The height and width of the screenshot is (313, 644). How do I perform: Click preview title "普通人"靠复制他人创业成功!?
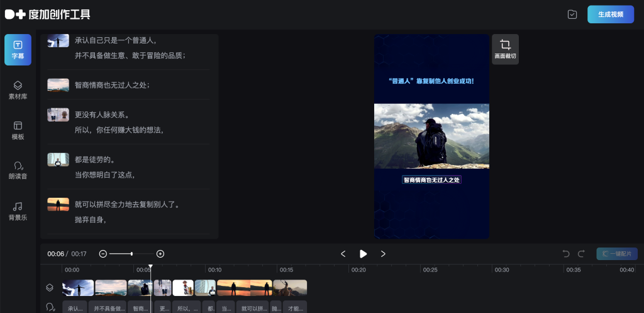[x=431, y=81]
